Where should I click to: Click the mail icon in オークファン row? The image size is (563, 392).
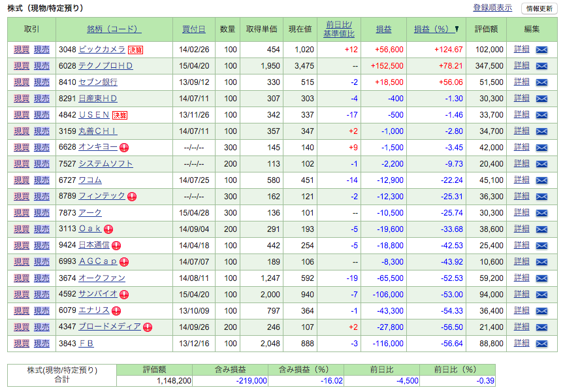click(x=541, y=278)
